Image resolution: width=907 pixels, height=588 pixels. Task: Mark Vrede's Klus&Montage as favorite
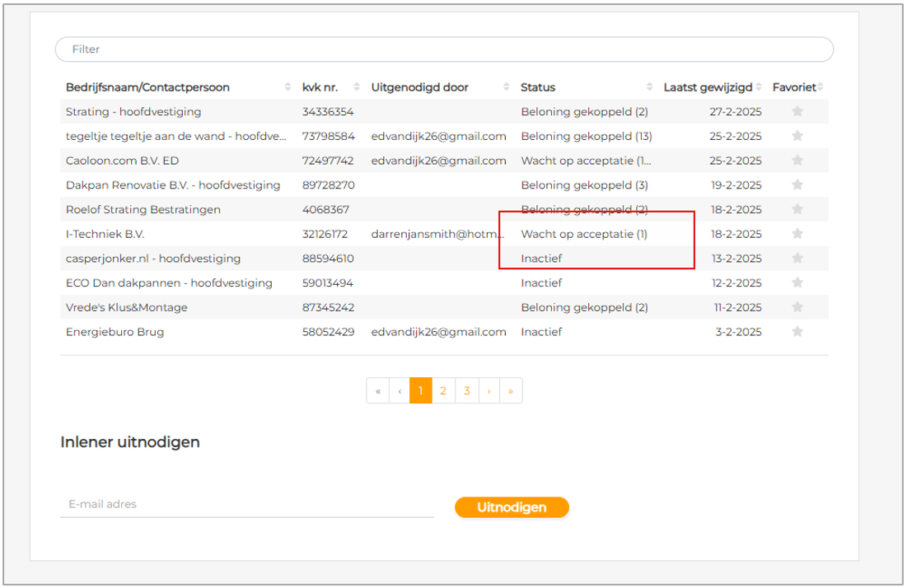coord(797,307)
